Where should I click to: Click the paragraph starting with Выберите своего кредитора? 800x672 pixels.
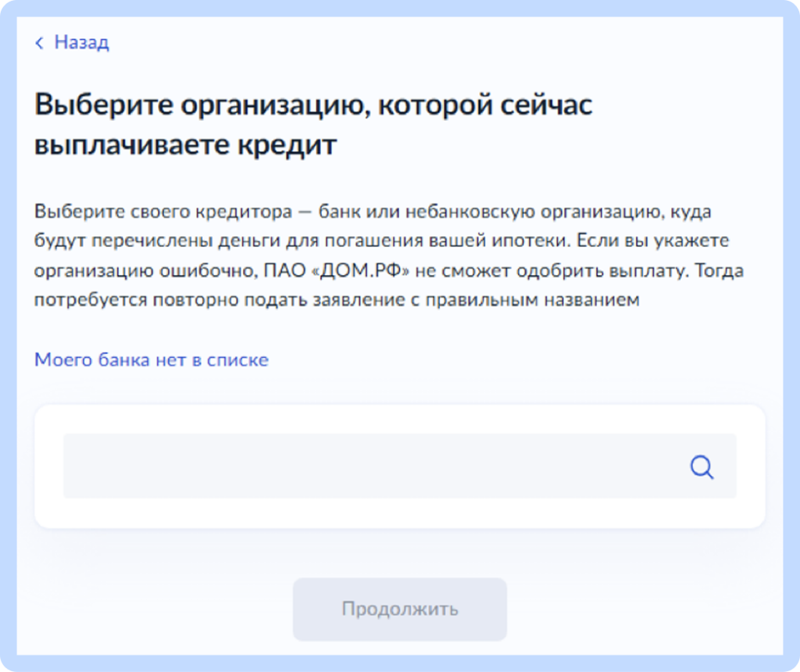point(389,255)
